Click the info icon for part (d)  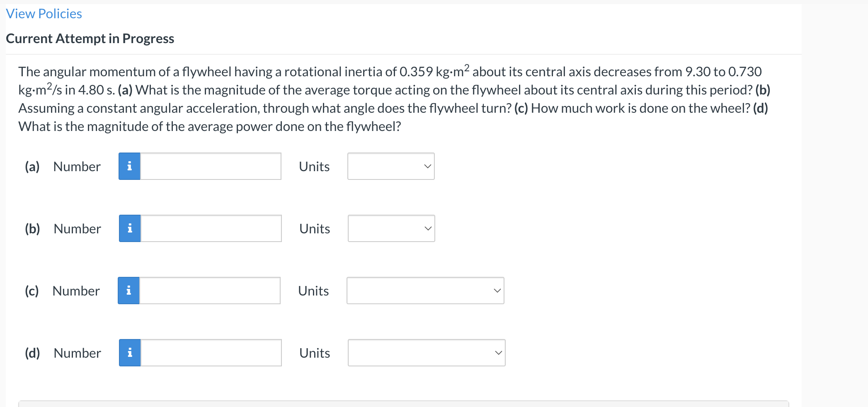click(x=130, y=353)
